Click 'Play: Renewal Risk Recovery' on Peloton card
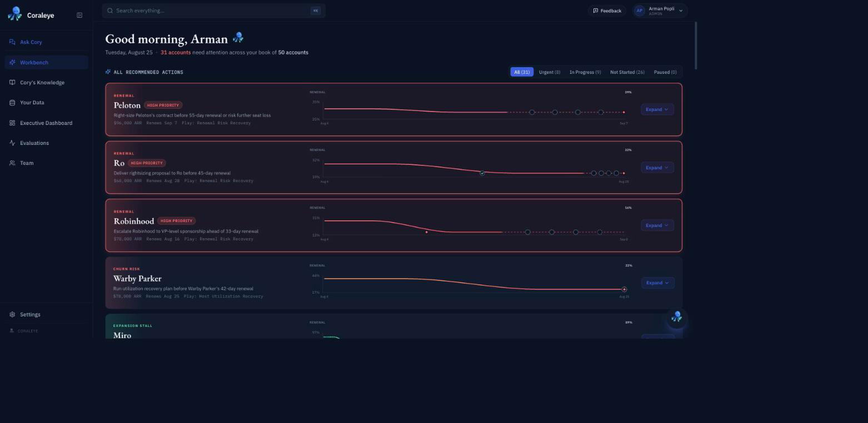 pos(216,123)
